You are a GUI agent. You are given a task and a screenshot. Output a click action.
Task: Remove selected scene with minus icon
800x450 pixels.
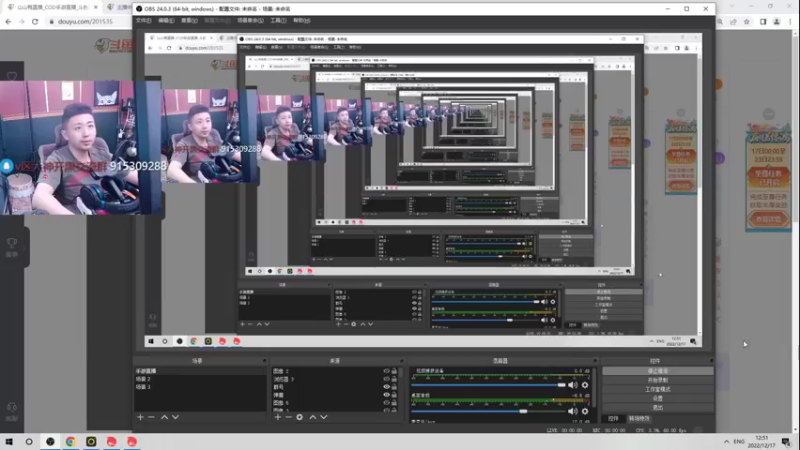[x=151, y=417]
